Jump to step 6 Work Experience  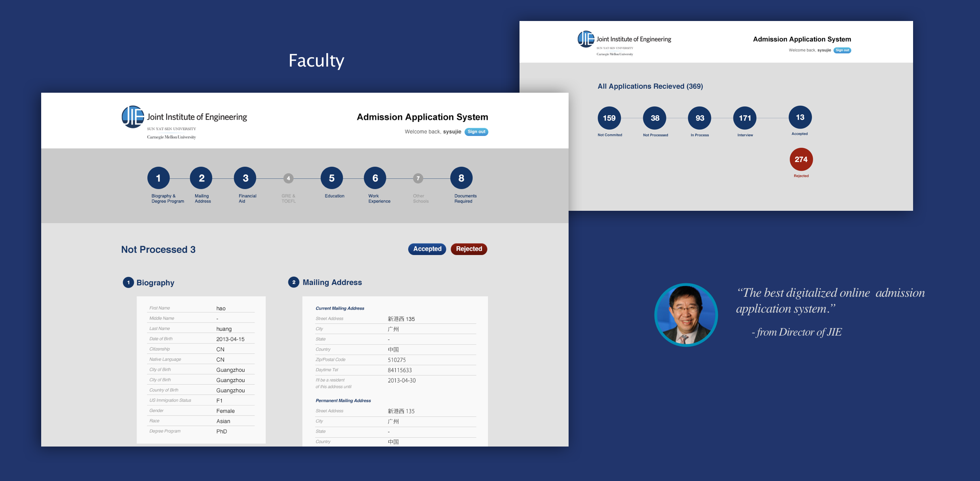[x=375, y=178]
